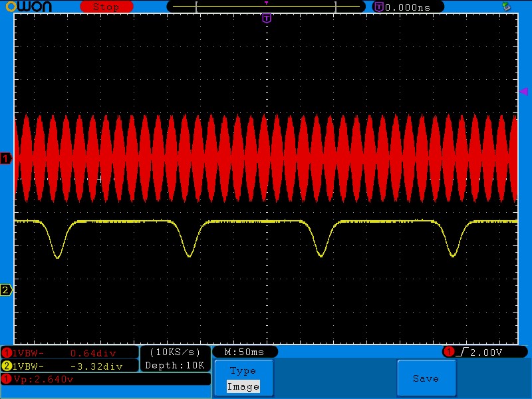532x399 pixels.
Task: Select the Image option under Type
Action: tap(243, 386)
